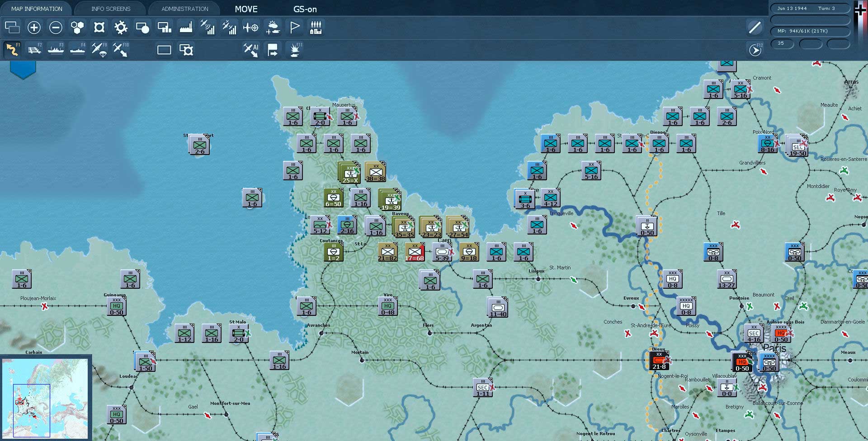Select the red 17=68 unit near Caen
Viewport: 868px width, 441px height.
414,252
